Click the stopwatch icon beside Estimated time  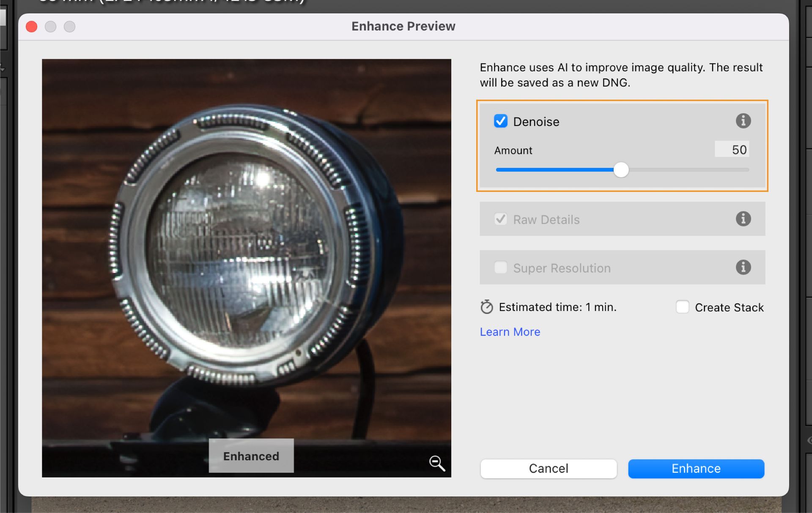click(487, 307)
